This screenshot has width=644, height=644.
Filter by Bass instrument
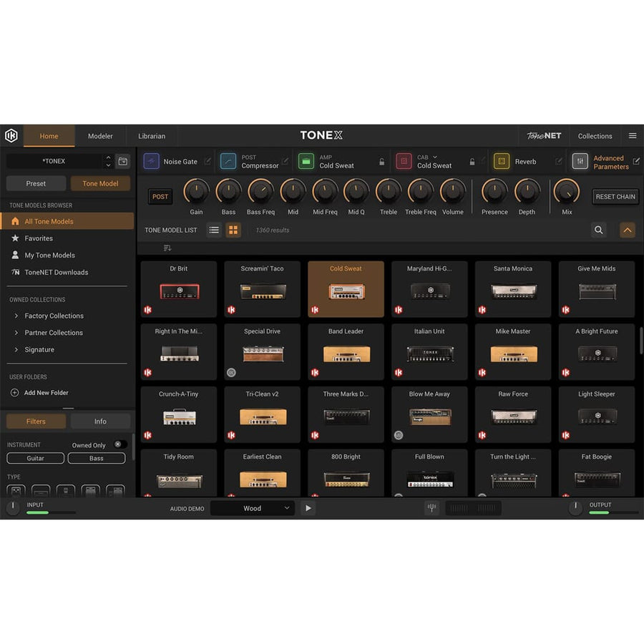coord(97,458)
